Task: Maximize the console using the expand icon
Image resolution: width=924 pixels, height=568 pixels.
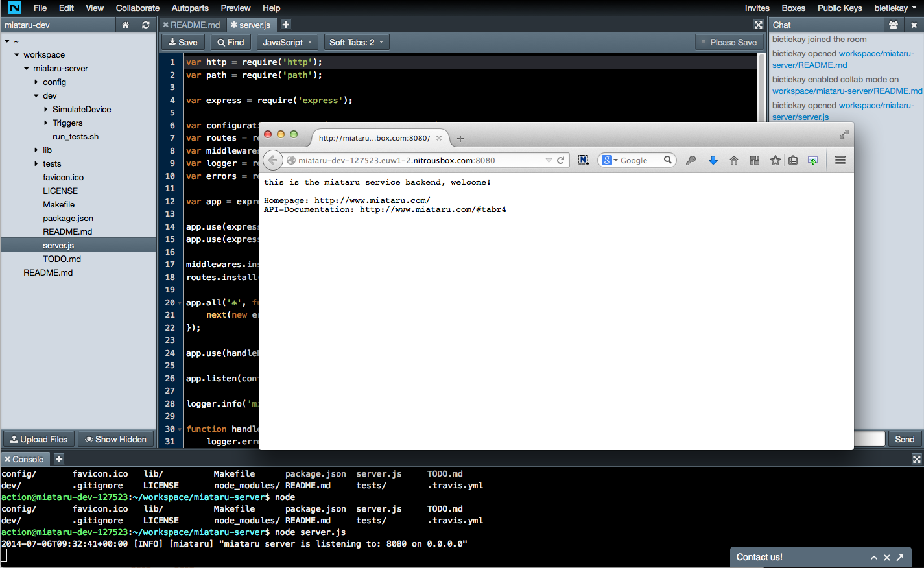Action: tap(916, 459)
